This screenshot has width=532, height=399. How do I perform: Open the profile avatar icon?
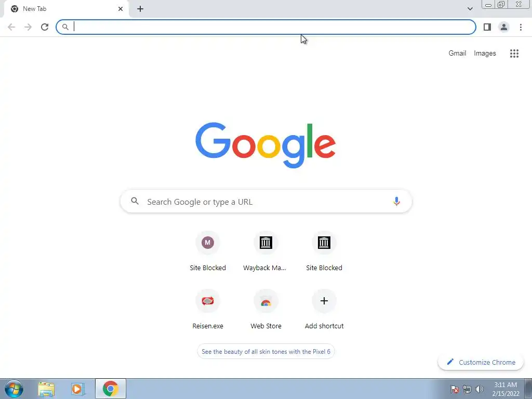point(504,27)
